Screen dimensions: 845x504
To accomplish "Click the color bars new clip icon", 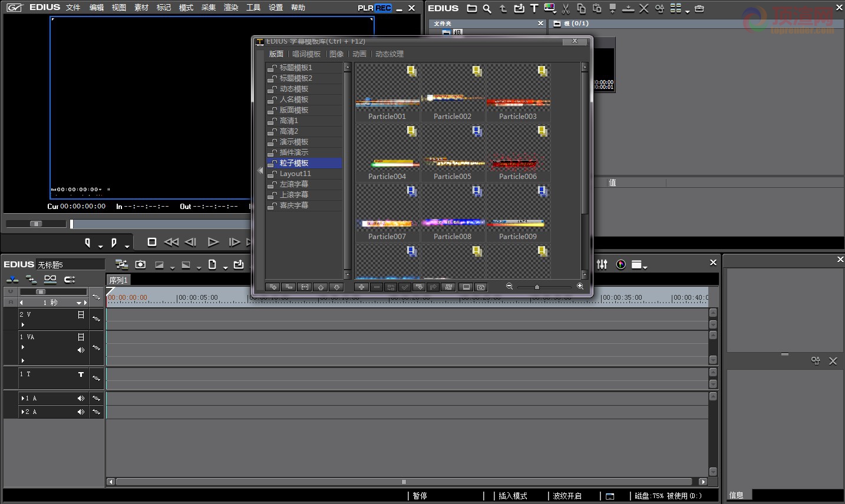I will 550,8.
